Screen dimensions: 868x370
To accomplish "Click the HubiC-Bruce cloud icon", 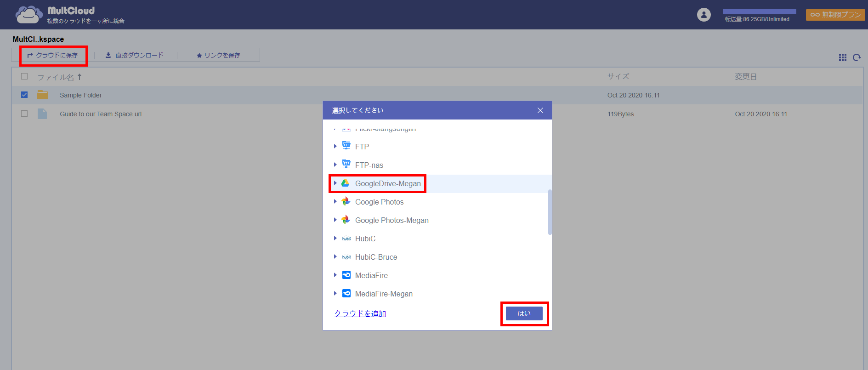I will 346,257.
